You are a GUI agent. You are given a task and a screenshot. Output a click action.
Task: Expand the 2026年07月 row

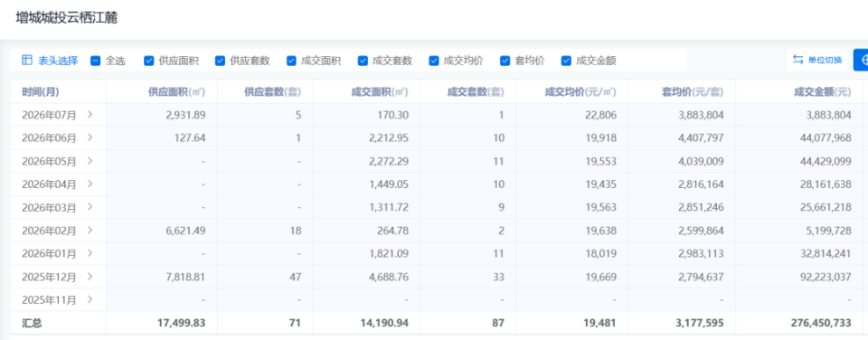[90, 115]
